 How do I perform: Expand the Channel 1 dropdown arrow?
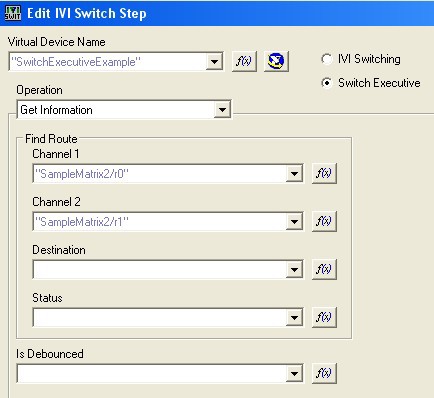(294, 173)
